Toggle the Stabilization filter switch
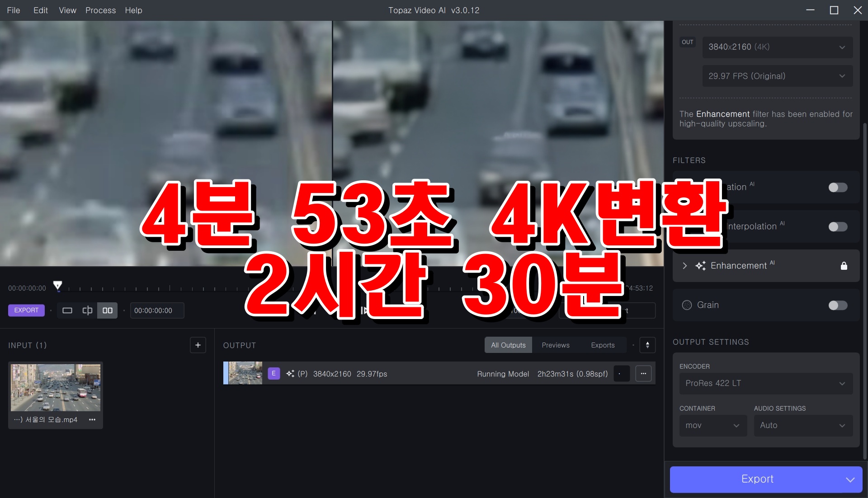The image size is (868, 498). 837,188
